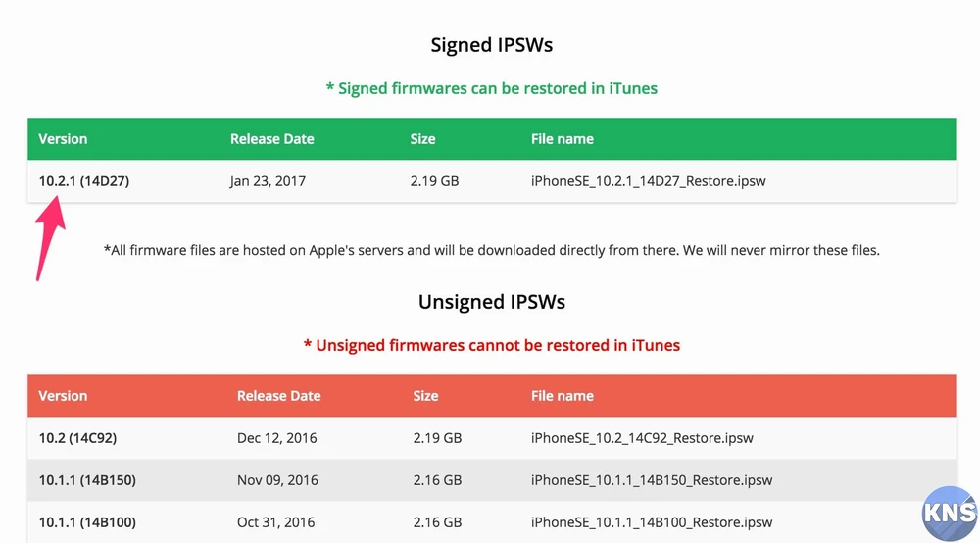Viewport: 980px width, 543px height.
Task: Click the KNS logo watermark
Action: [949, 512]
